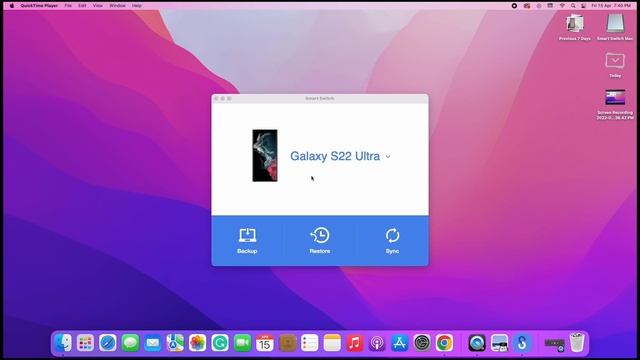Open the dark round icon beside Chrome in dock
The width and height of the screenshot is (640, 360).
(422, 343)
